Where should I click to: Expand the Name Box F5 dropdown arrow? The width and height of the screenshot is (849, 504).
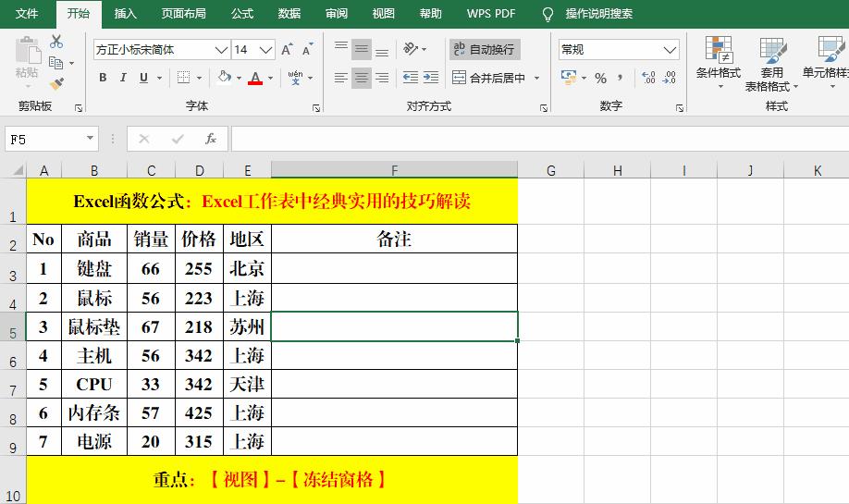[90, 139]
